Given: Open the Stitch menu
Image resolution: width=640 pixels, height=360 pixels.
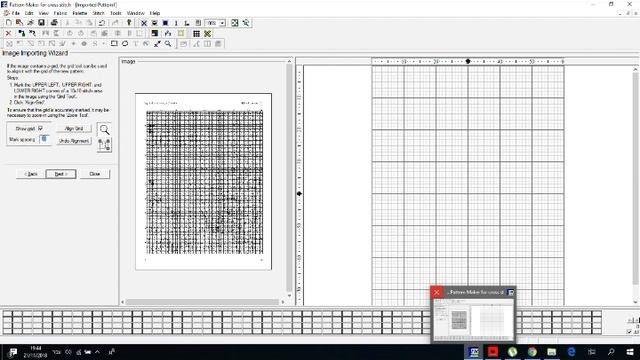Looking at the screenshot, I should coord(98,13).
